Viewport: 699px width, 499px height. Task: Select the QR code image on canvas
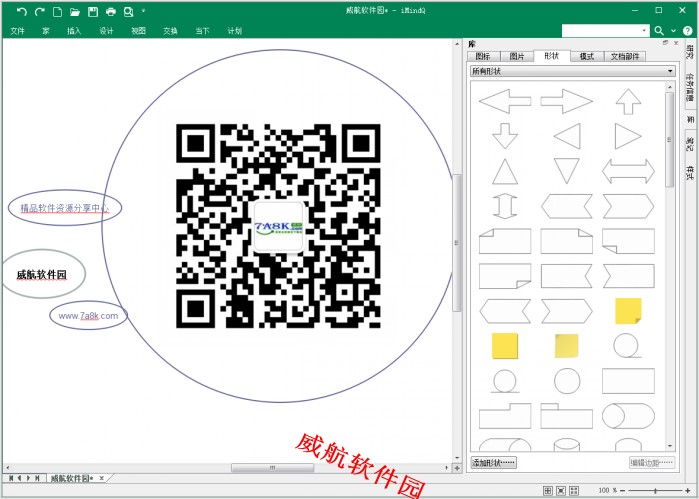[x=278, y=226]
